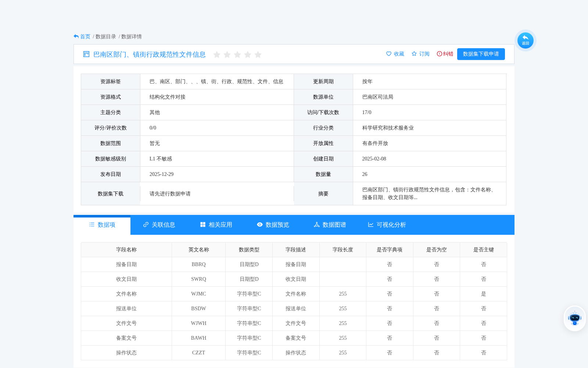This screenshot has width=588, height=368.
Task: Click the BBRQ cell
Action: 199,265
